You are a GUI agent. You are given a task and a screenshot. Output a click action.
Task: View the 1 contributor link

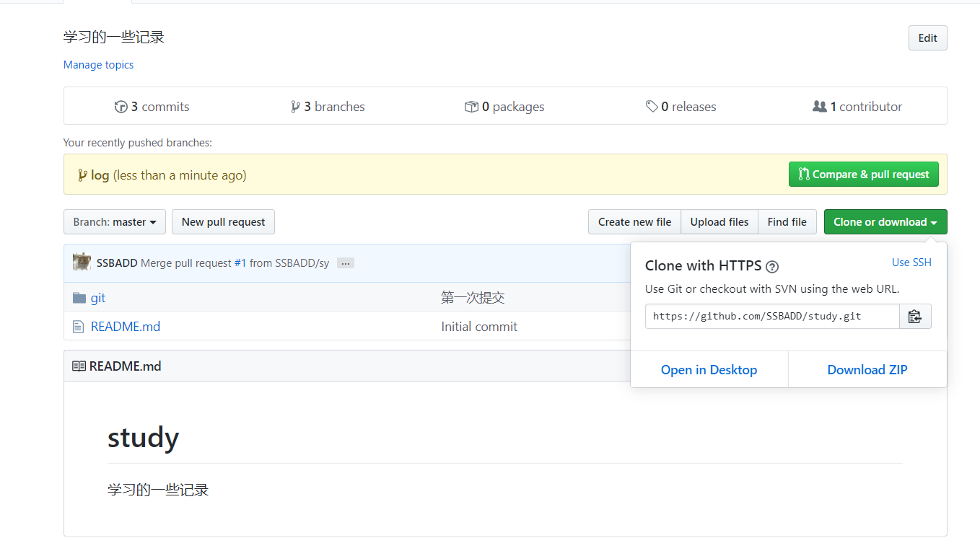(x=857, y=107)
